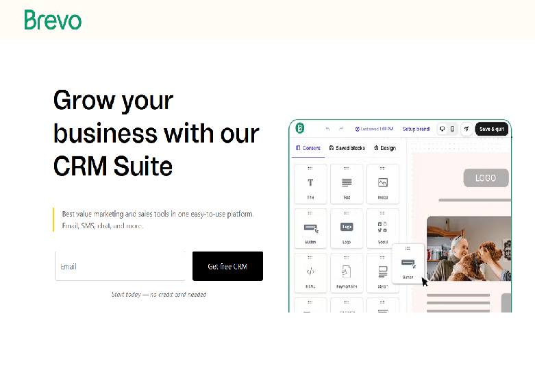Select the Title block icon
The image size is (535, 392).
tap(310, 184)
